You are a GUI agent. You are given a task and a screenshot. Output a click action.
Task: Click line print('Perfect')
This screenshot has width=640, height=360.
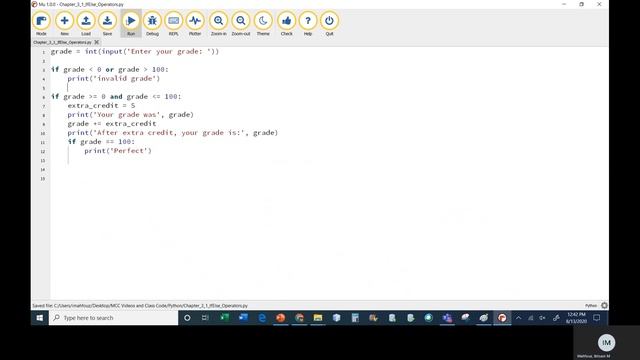pos(118,151)
